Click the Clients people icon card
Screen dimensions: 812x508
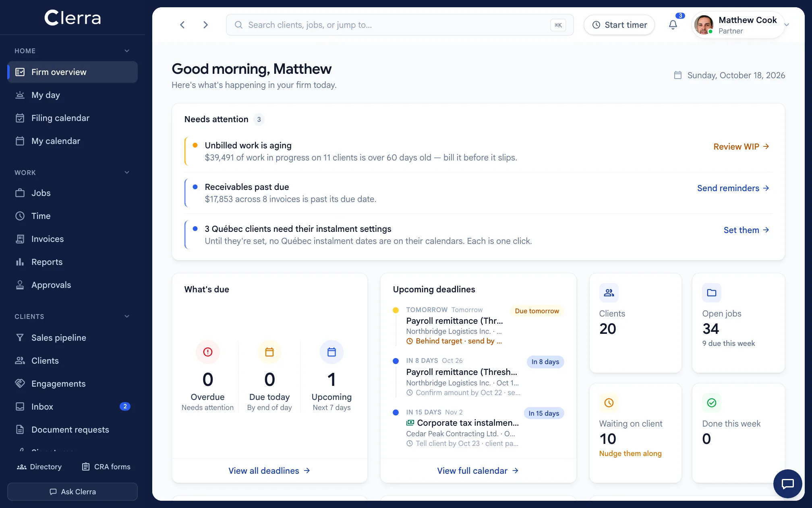pyautogui.click(x=609, y=293)
